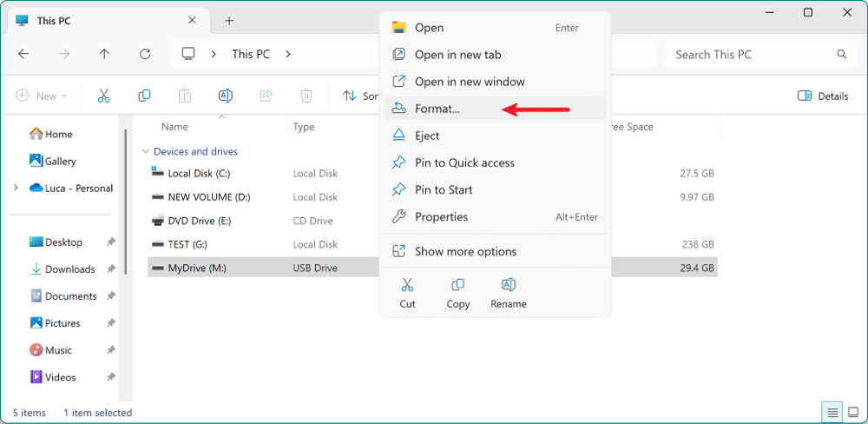
Task: Open the New dropdown menu
Action: click(x=42, y=96)
